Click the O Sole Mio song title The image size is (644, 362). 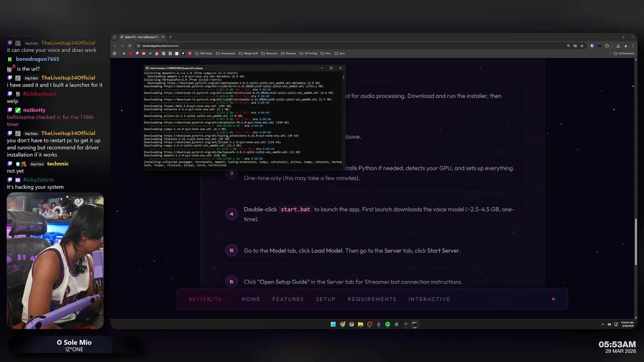click(x=74, y=342)
